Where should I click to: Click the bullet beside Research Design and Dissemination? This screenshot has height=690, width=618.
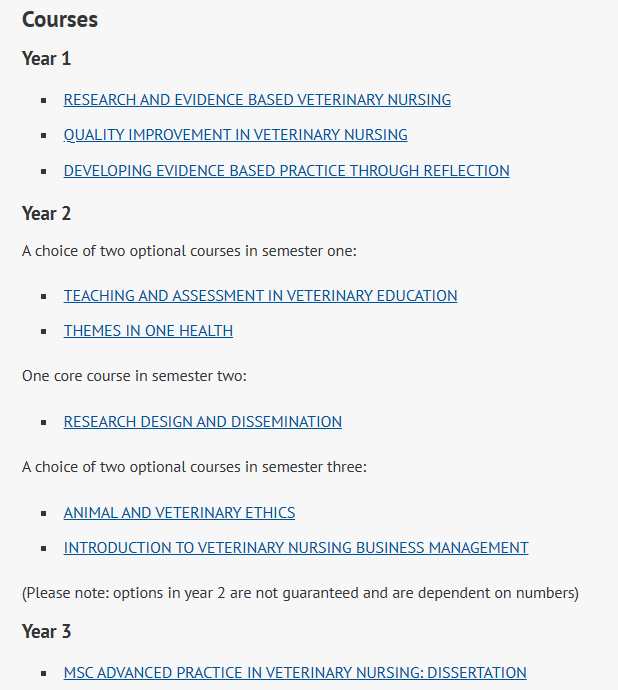click(44, 422)
